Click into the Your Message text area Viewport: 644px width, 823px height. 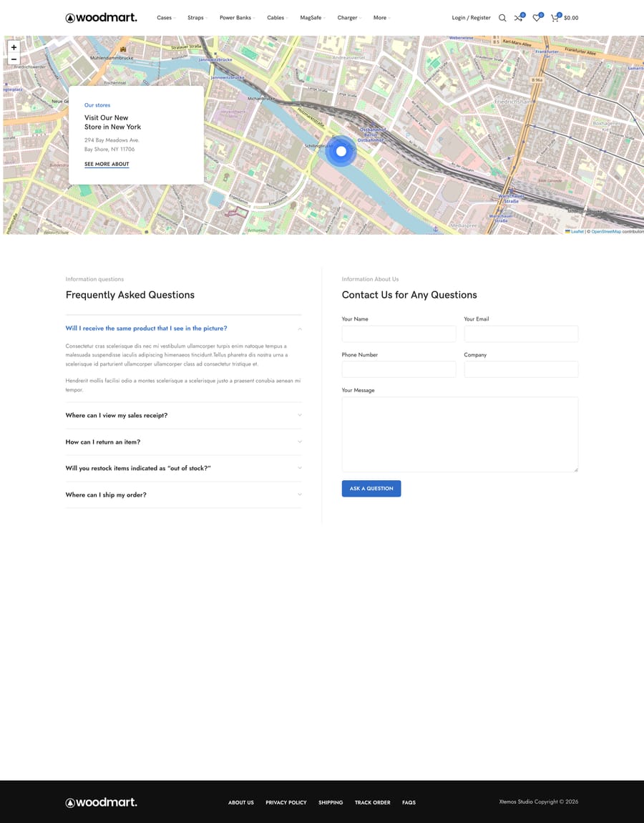(x=460, y=434)
